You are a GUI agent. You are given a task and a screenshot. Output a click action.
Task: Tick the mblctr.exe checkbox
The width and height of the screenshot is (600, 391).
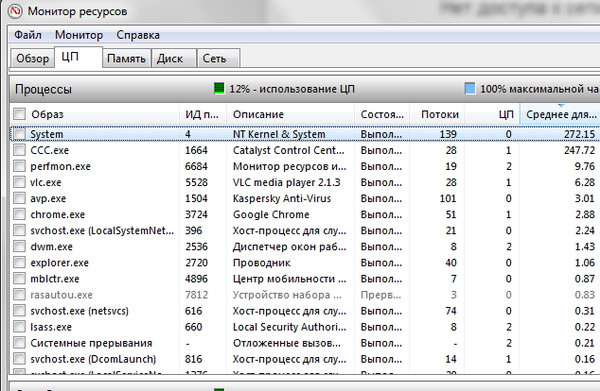tap(19, 279)
